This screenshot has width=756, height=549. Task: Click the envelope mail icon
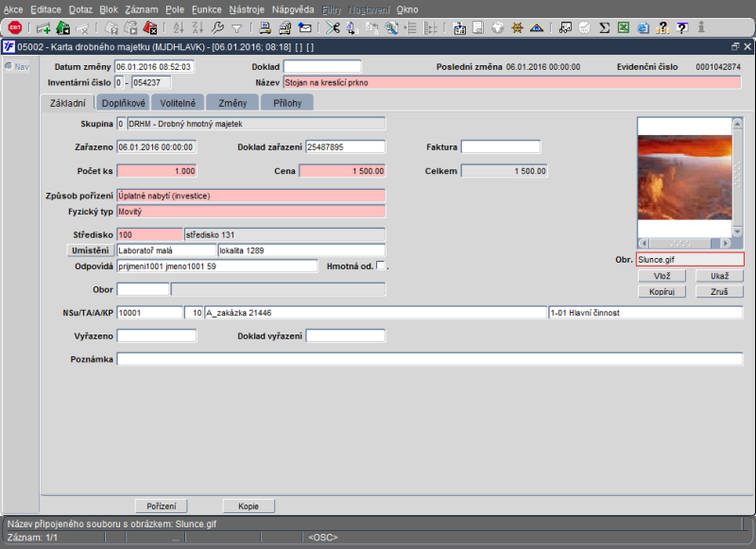pyautogui.click(x=304, y=28)
